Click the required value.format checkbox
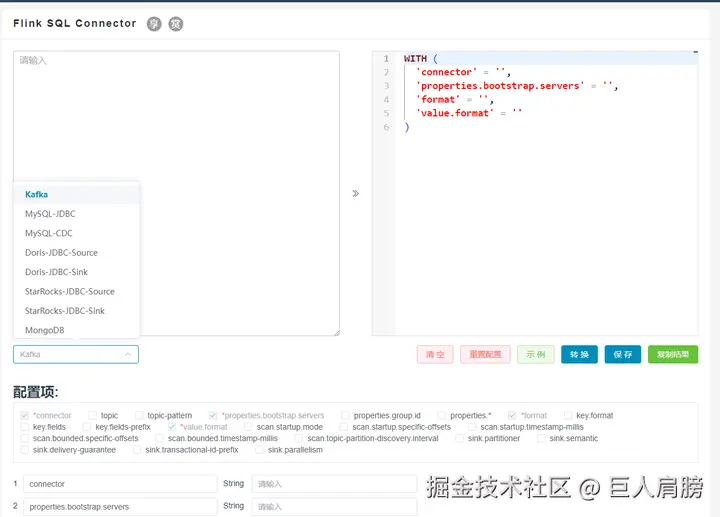The image size is (720, 517). pyautogui.click(x=172, y=427)
